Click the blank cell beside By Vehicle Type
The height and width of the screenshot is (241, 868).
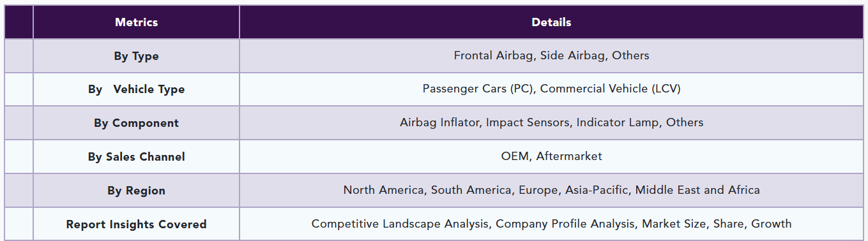(19, 89)
